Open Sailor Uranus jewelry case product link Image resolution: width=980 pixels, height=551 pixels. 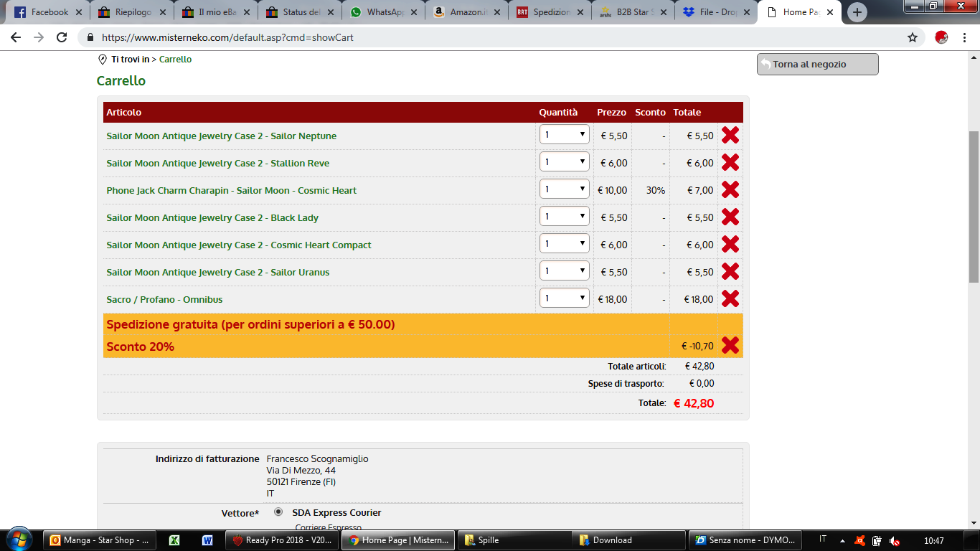[218, 272]
